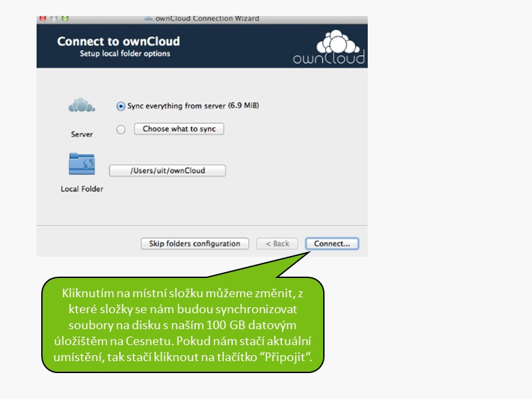Click the Server cloud icon
The image size is (532, 399).
click(x=82, y=105)
